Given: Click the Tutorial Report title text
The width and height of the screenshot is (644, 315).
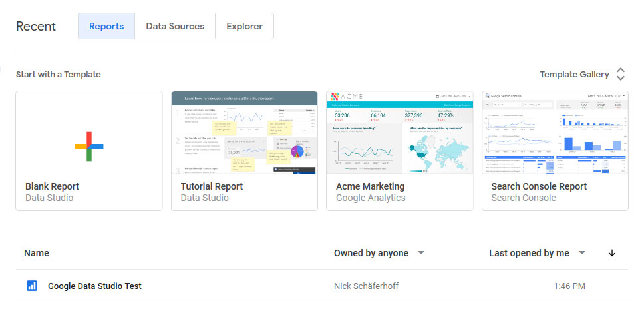Looking at the screenshot, I should coord(212,186).
